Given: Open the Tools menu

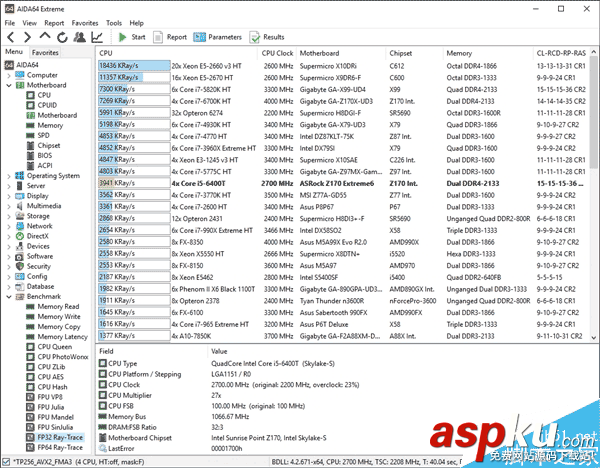Looking at the screenshot, I should click(114, 23).
